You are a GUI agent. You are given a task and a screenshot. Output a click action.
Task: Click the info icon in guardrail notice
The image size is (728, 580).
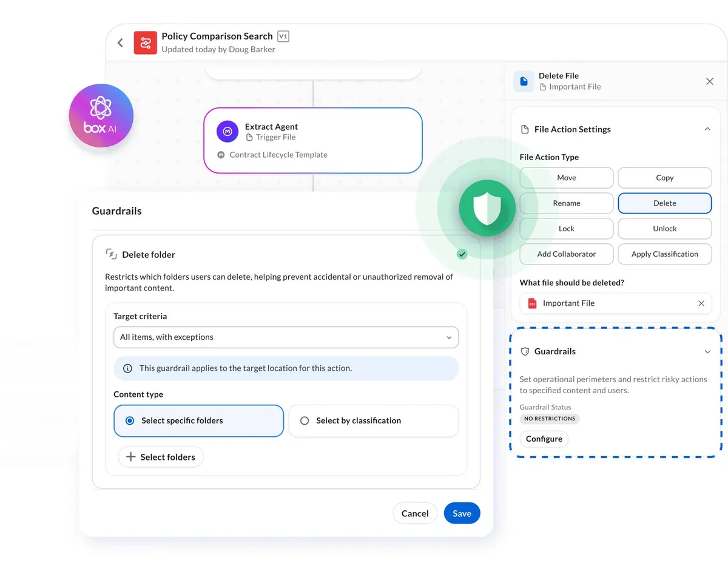pos(128,368)
